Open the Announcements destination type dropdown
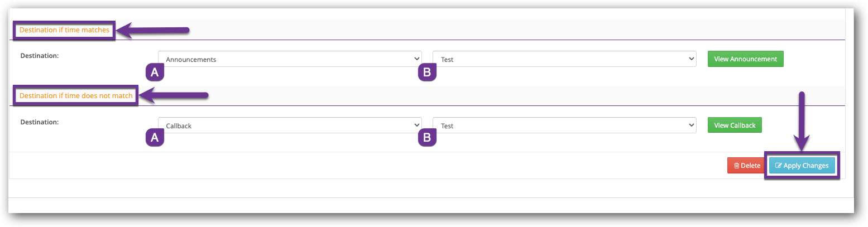The height and width of the screenshot is (227, 868). pos(290,59)
